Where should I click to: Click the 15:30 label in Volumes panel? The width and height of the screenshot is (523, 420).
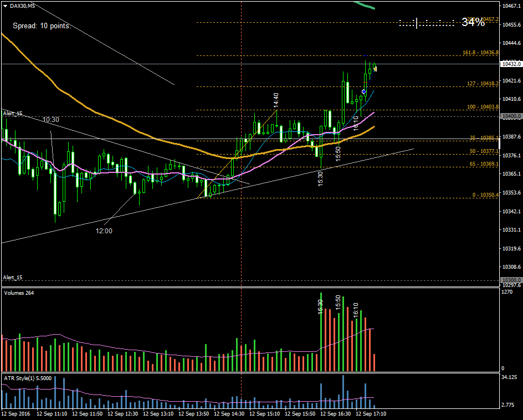(320, 306)
